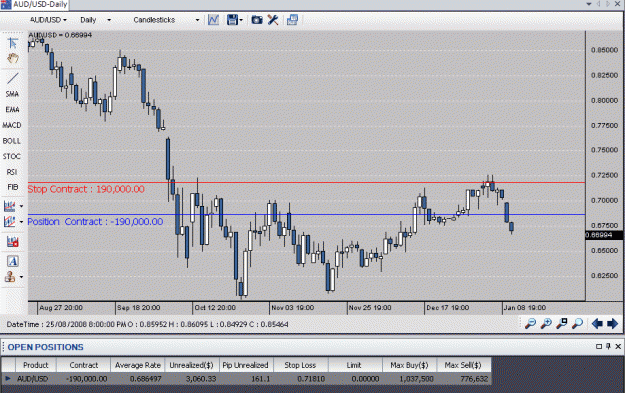This screenshot has width=625, height=393.
Task: Move chart back with left arrow
Action: 597,323
